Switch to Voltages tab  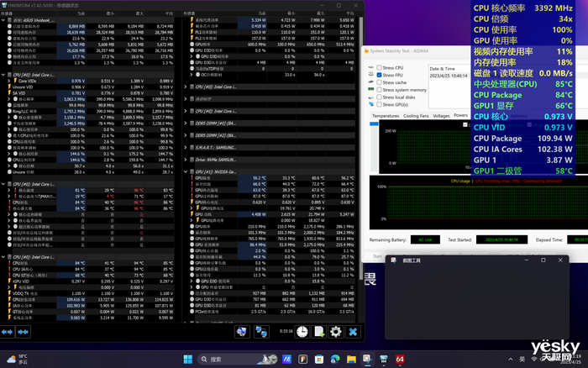click(441, 116)
